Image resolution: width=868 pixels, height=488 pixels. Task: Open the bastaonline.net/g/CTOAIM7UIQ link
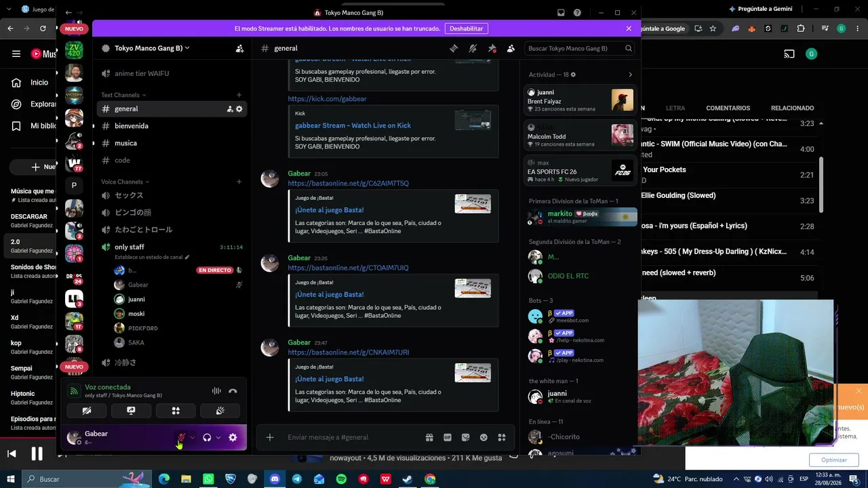click(x=348, y=268)
